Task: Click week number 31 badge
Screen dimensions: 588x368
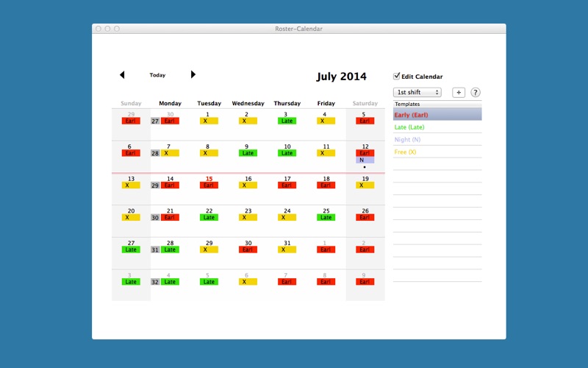Action: 155,250
